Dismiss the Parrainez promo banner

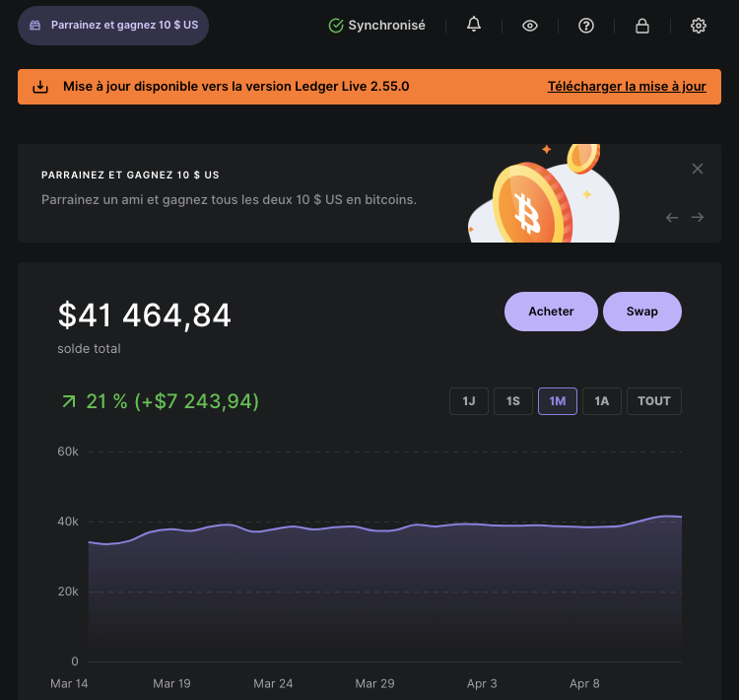click(698, 169)
